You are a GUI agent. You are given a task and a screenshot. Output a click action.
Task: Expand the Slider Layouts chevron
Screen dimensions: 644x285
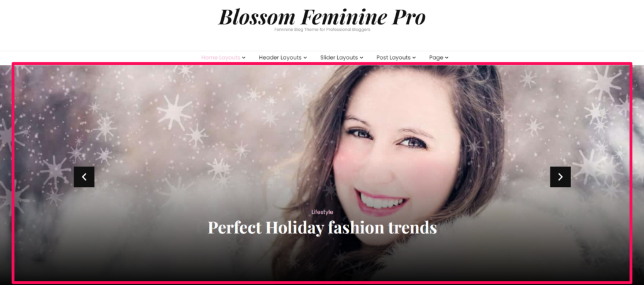point(362,58)
